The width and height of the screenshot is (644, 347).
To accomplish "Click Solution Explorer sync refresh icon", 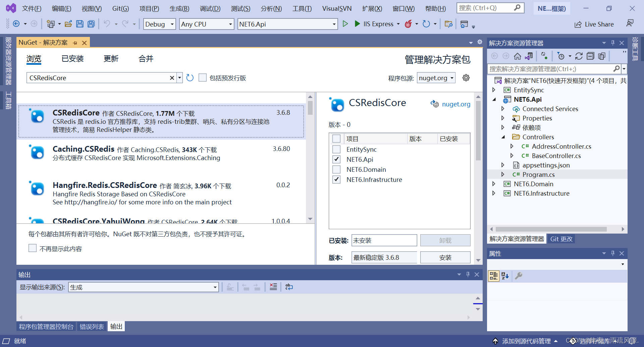I will tap(579, 56).
